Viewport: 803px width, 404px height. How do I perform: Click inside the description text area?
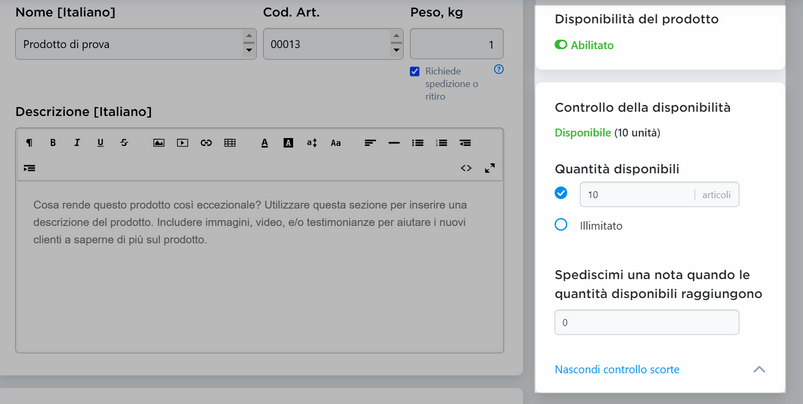click(x=260, y=266)
